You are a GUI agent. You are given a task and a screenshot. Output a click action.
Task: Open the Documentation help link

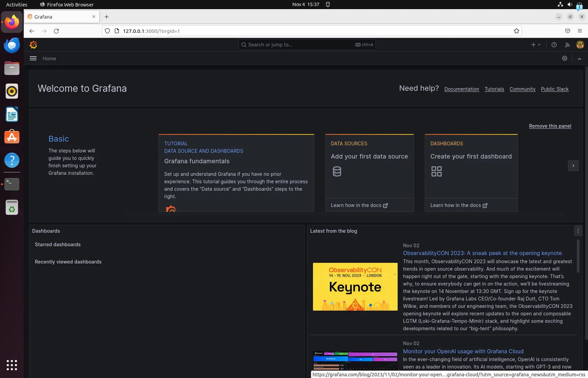pos(461,89)
